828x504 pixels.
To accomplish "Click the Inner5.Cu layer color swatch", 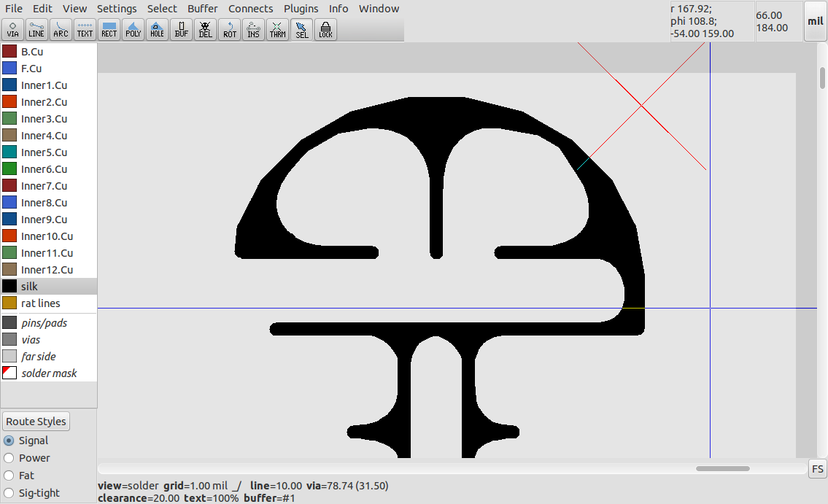I will (x=9, y=152).
